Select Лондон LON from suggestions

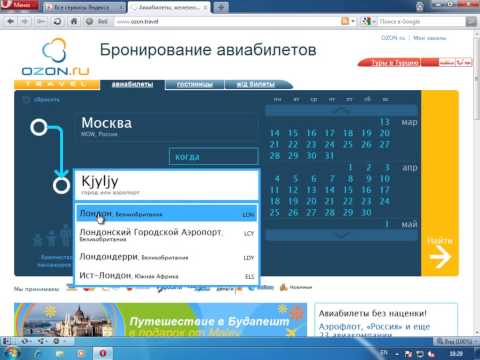pos(167,214)
